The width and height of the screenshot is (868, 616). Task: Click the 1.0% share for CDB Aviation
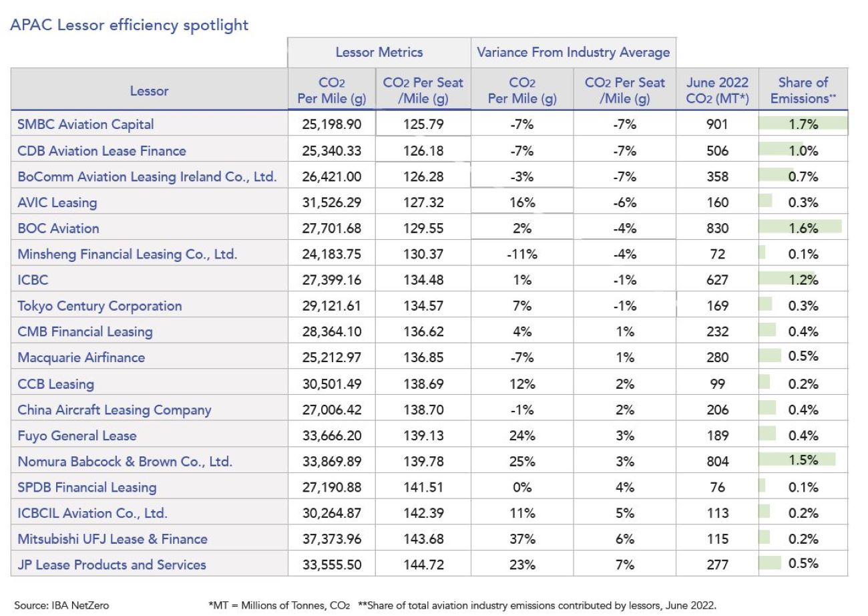(803, 151)
